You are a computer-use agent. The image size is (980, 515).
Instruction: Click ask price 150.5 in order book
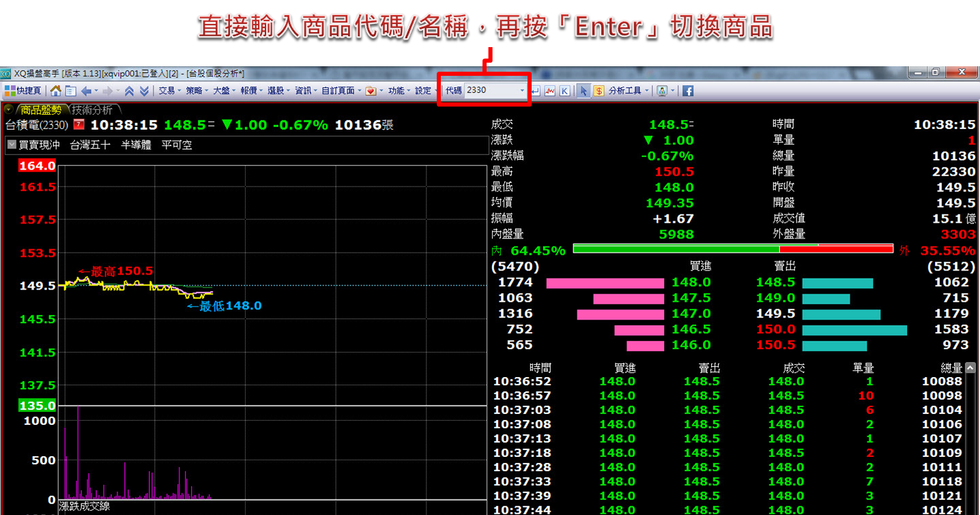(x=776, y=346)
